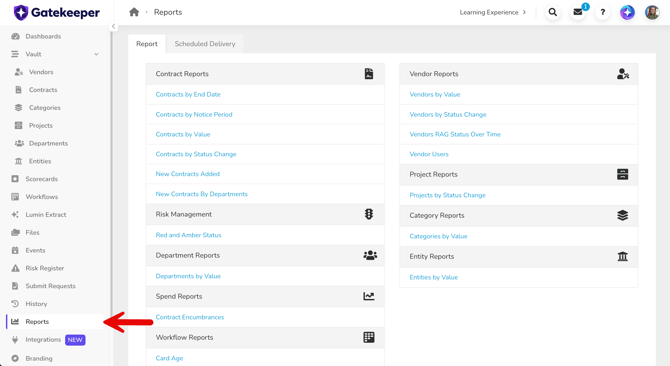Image resolution: width=670 pixels, height=366 pixels.
Task: Open Red and Amber Status report
Action: pyautogui.click(x=188, y=235)
